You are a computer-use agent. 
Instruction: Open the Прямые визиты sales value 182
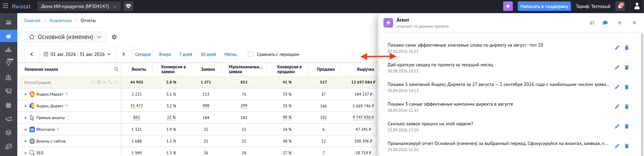point(324,117)
